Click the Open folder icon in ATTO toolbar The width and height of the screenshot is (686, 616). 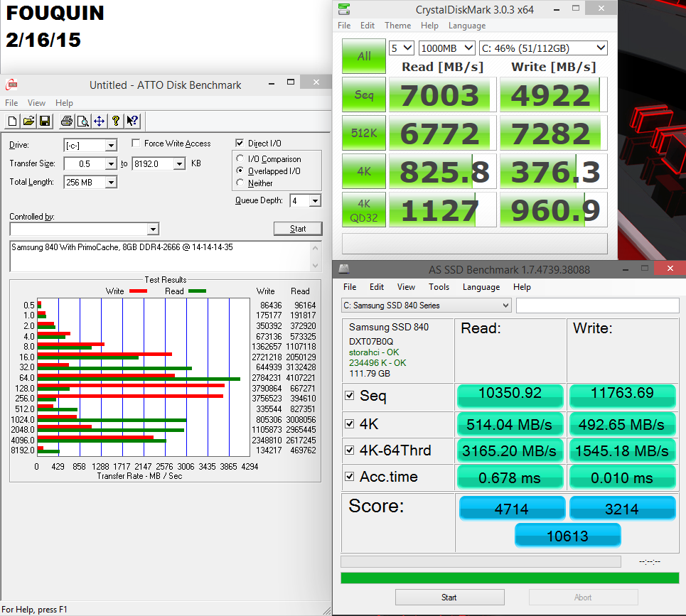[28, 121]
